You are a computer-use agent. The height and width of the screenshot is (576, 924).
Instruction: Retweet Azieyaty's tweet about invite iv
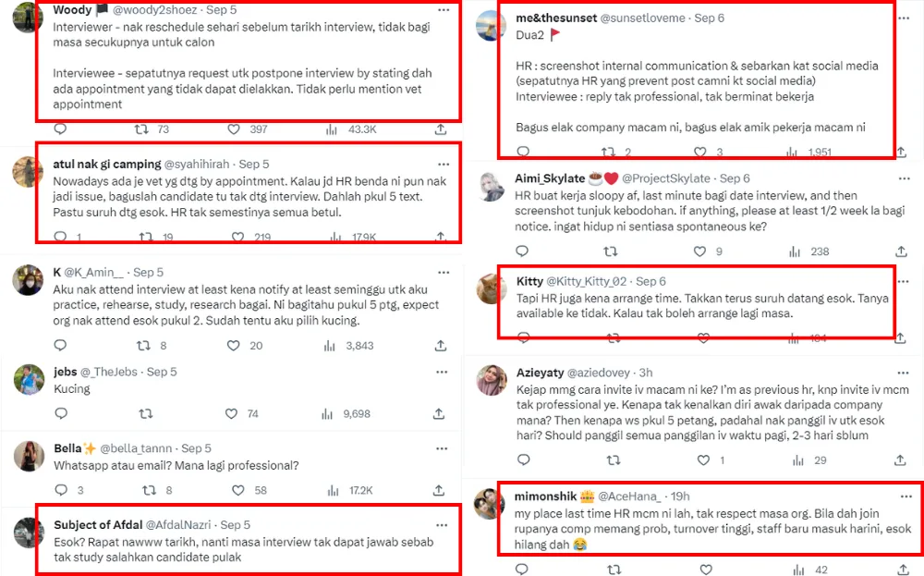(610, 460)
